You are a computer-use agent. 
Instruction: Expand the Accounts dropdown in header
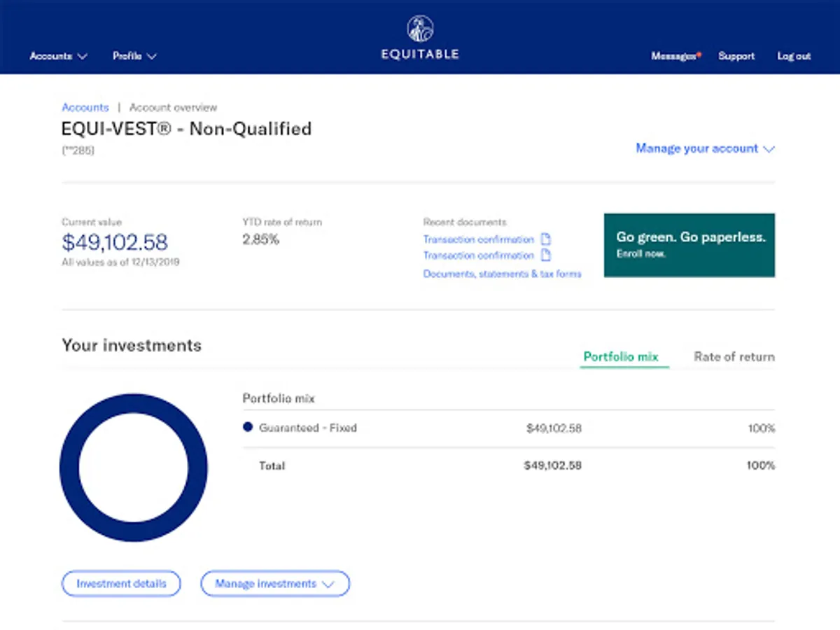59,56
